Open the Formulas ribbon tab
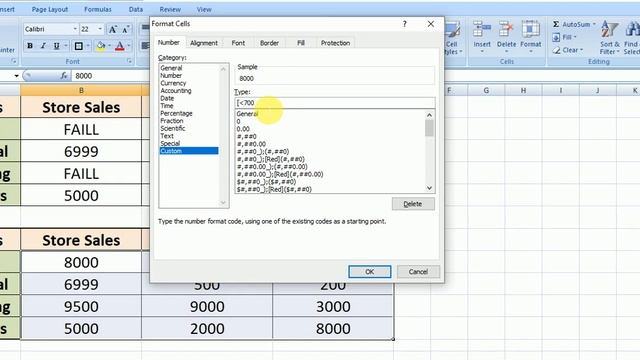Screen dimensions: 640x360 pyautogui.click(x=98, y=9)
